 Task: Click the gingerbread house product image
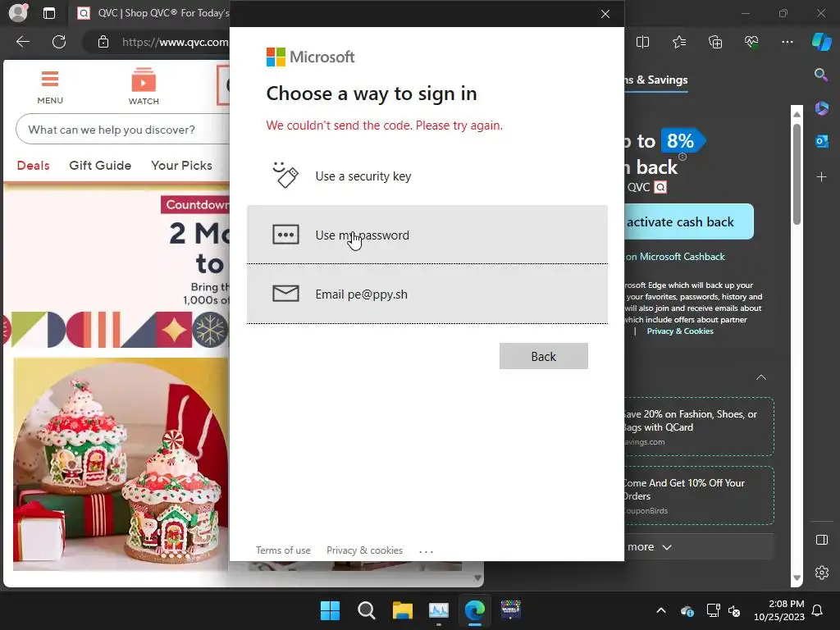click(x=121, y=464)
